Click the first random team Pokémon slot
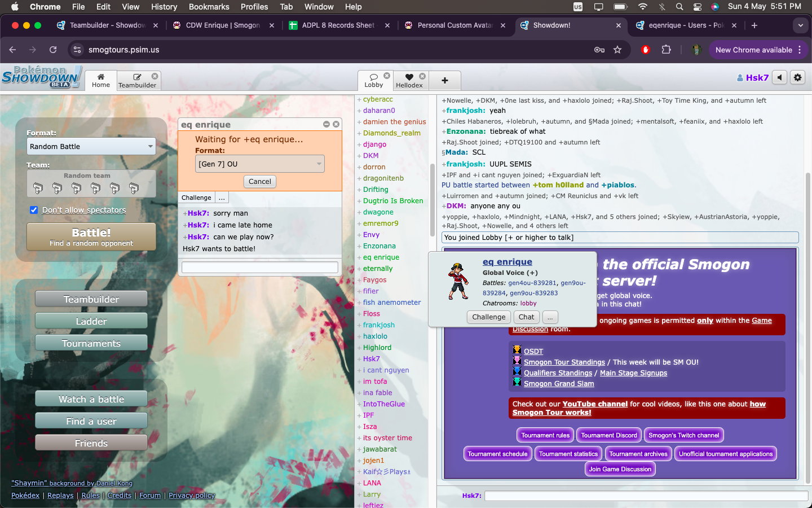Viewport: 812px width, 508px height. click(x=38, y=187)
